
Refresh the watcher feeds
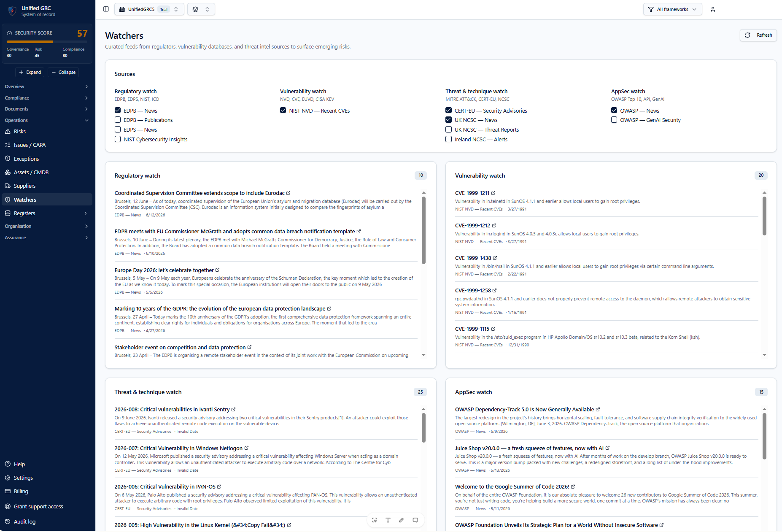point(758,35)
